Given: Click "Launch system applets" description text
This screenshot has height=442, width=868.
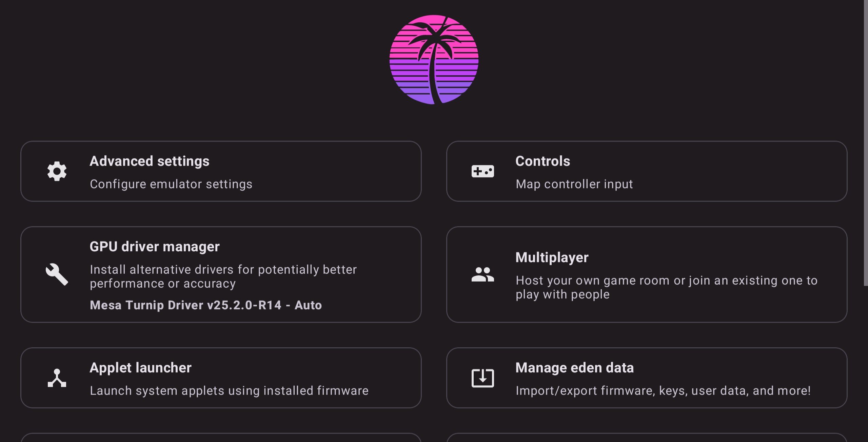Looking at the screenshot, I should click(229, 391).
